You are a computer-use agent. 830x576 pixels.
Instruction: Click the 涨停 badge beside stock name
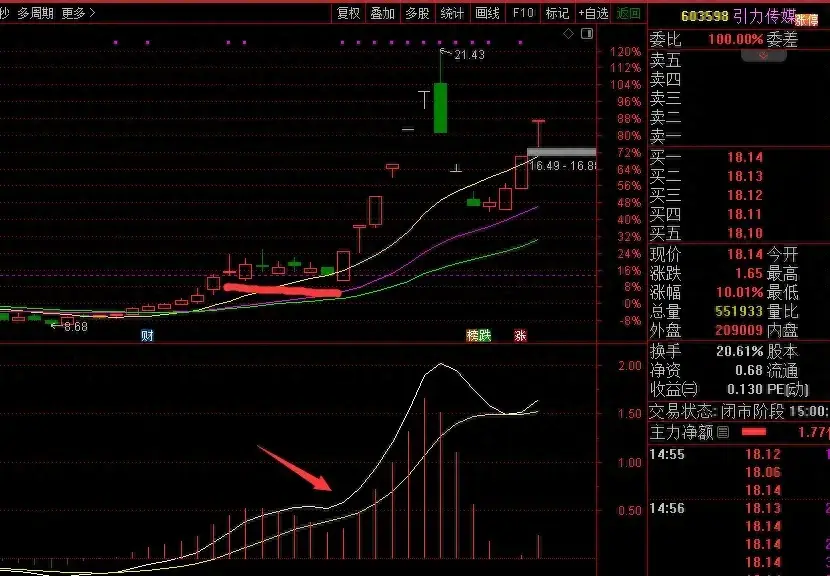point(806,20)
